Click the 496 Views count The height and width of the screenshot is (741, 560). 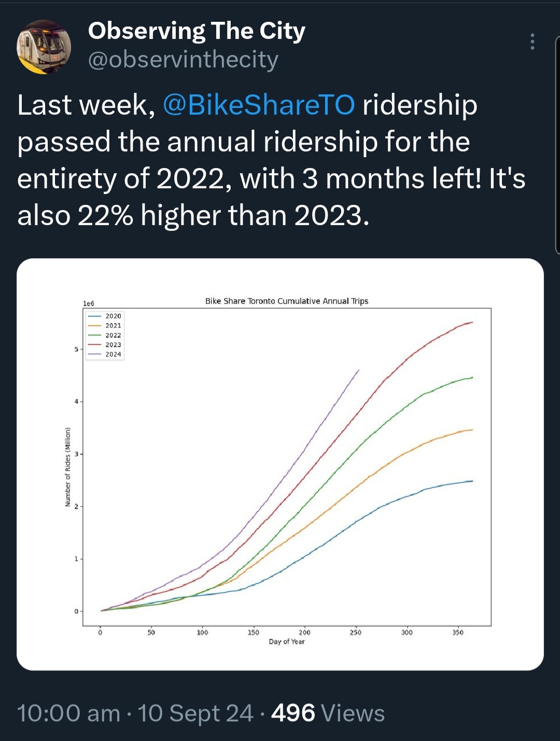[x=328, y=713]
